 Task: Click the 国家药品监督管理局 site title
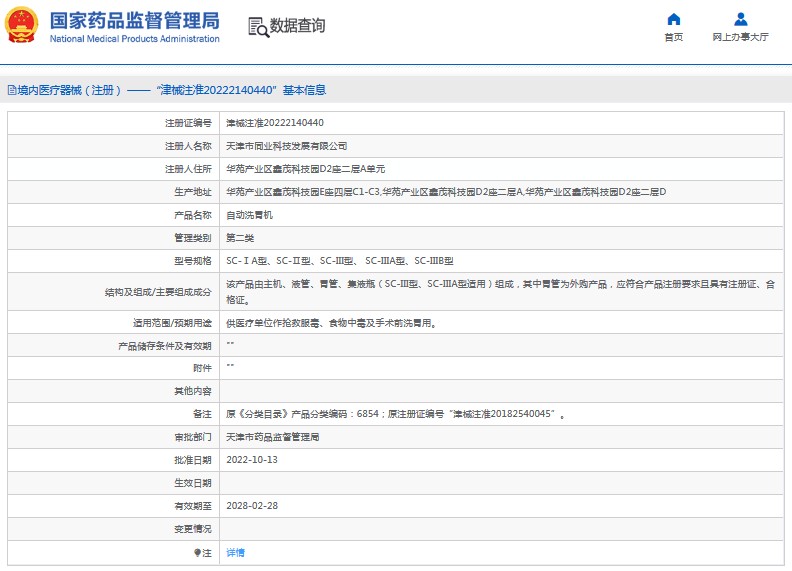[133, 19]
